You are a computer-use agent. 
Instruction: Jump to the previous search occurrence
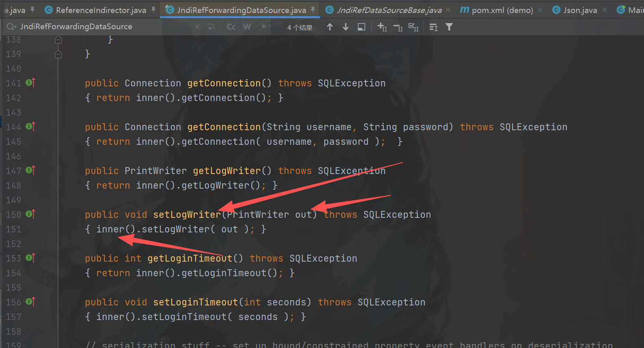pos(330,27)
